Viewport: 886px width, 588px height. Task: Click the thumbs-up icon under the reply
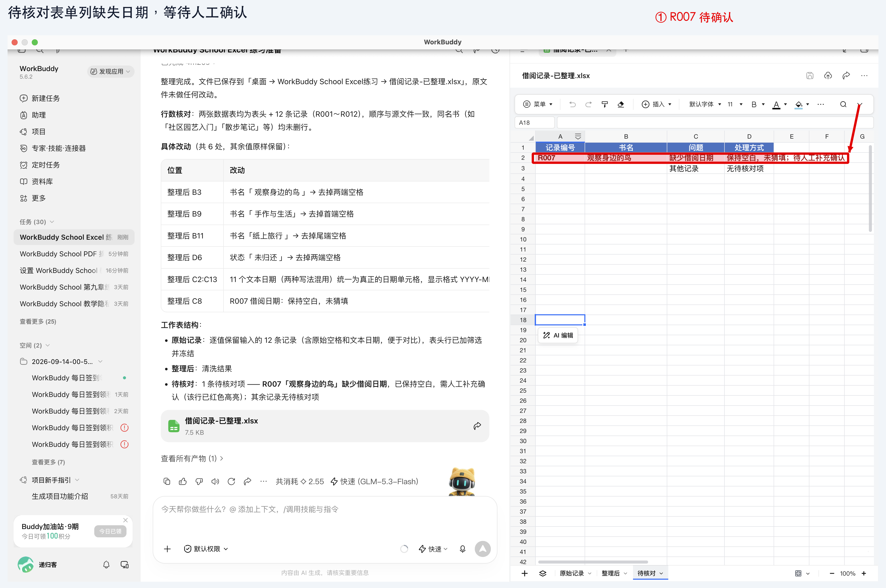point(183,481)
